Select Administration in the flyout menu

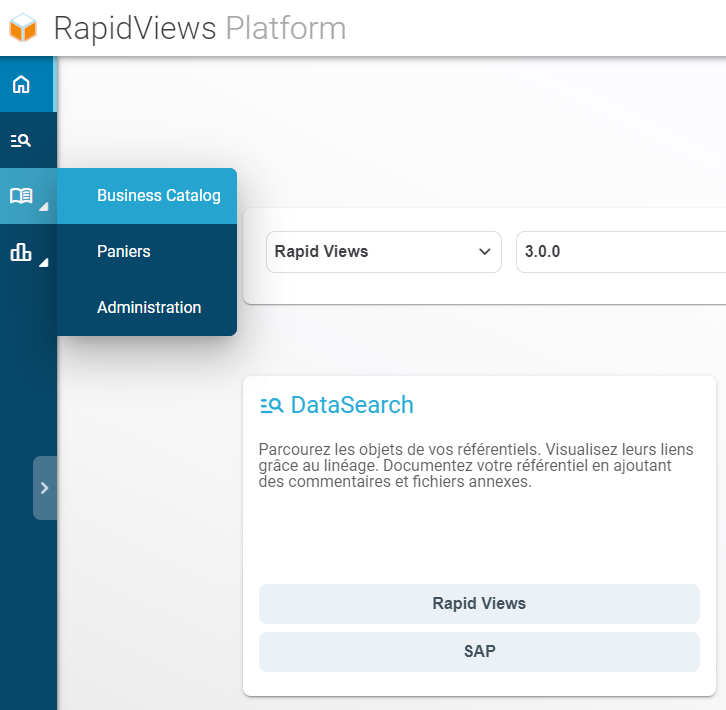tap(147, 308)
